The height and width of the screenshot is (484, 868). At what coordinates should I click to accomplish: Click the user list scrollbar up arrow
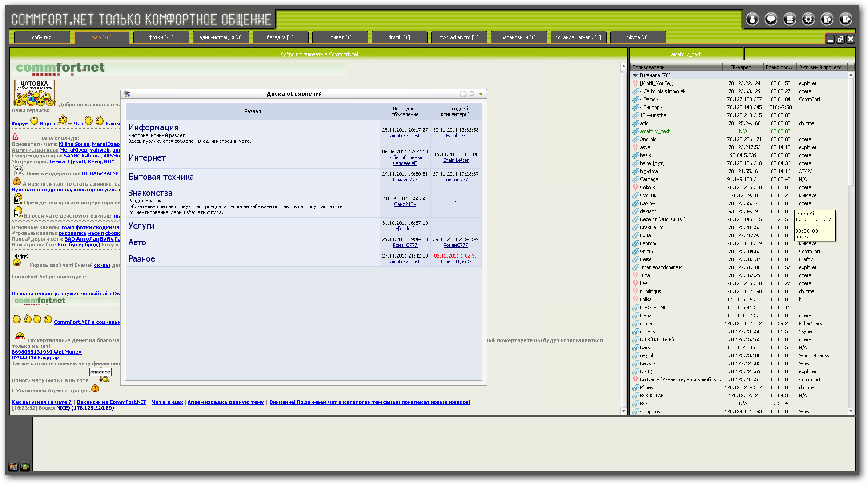[851, 75]
